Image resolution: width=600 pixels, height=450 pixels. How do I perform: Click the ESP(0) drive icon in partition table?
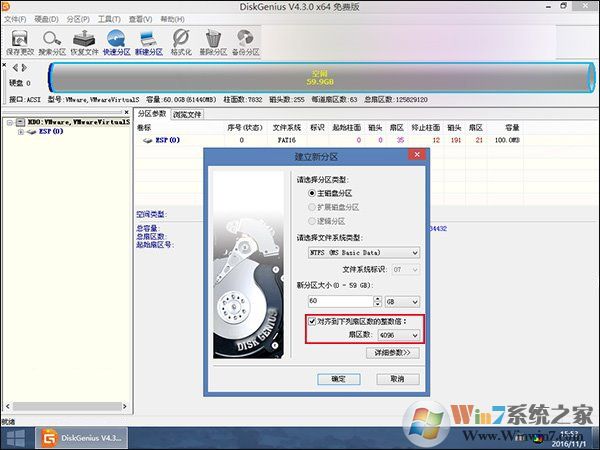(x=147, y=140)
